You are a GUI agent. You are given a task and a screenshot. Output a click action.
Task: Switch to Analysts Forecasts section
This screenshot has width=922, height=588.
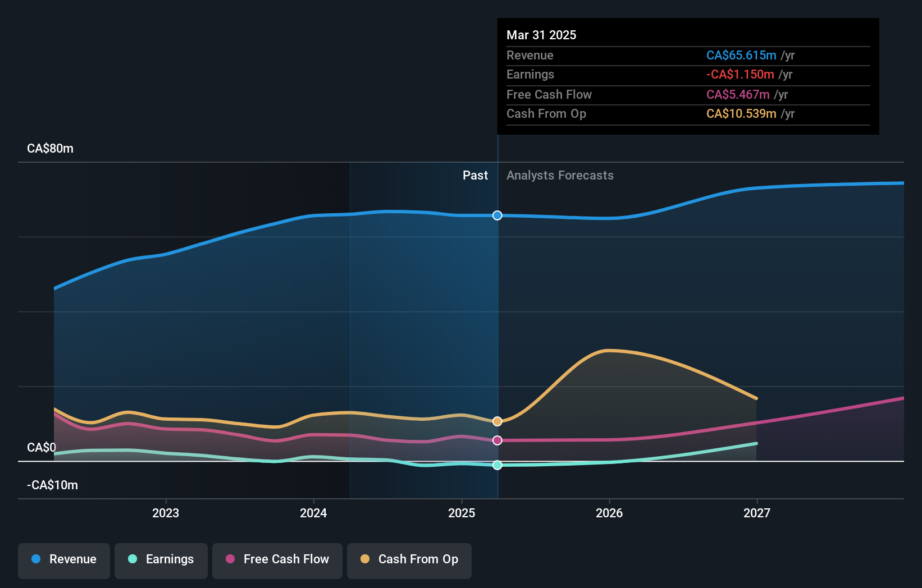[559, 175]
